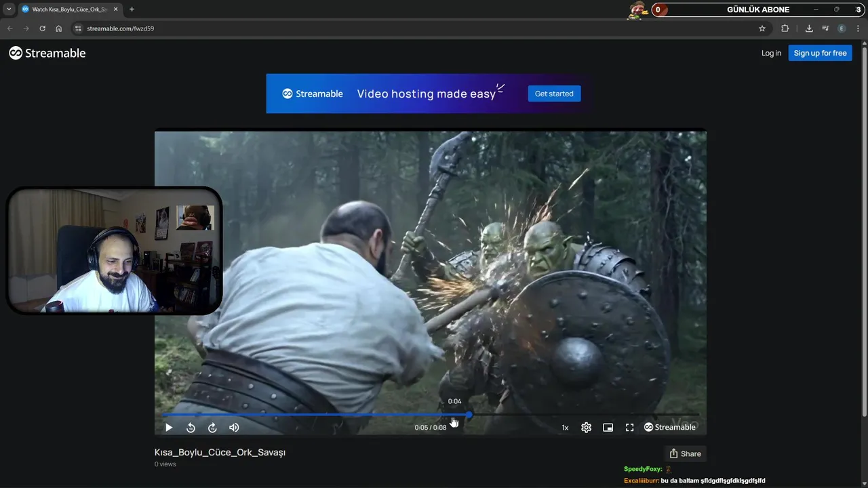Viewport: 868px width, 488px height.
Task: Toggle picture-in-picture mode
Action: (608, 428)
